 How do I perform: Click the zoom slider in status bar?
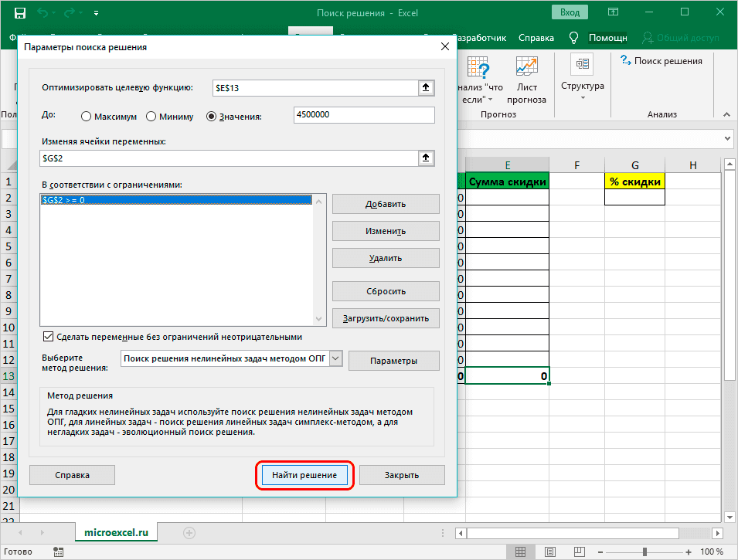tap(644, 552)
